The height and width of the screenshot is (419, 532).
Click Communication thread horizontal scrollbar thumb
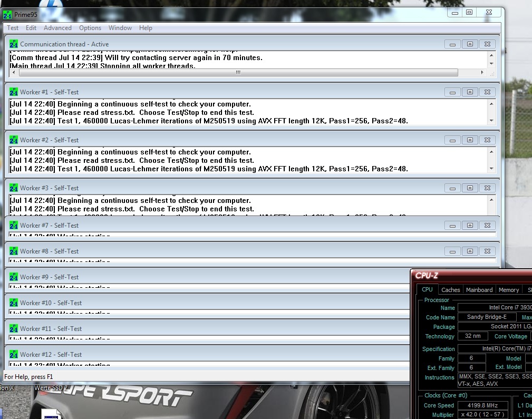tap(238, 72)
